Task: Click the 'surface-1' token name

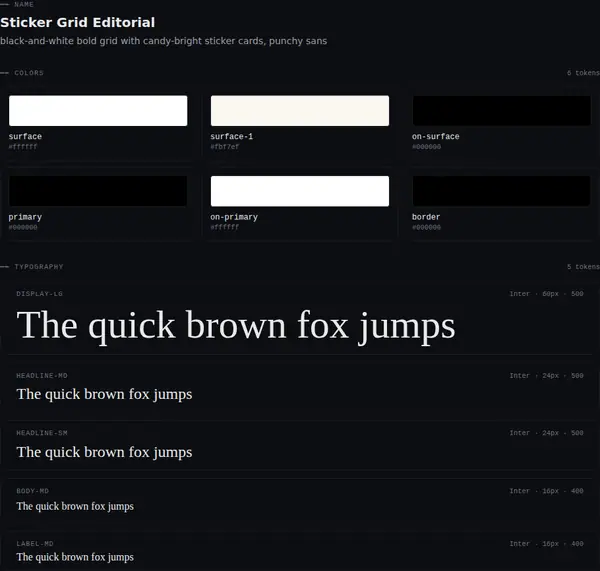Action: point(232,137)
